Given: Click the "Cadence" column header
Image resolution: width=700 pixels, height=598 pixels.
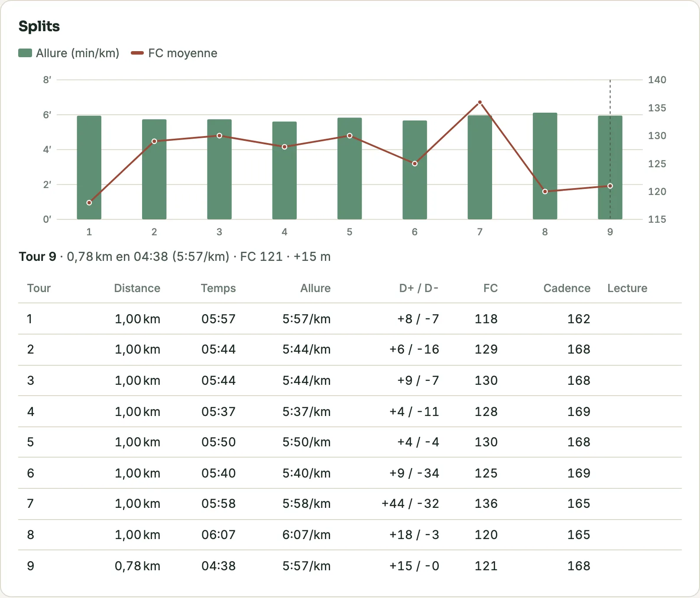Looking at the screenshot, I should click(x=567, y=288).
